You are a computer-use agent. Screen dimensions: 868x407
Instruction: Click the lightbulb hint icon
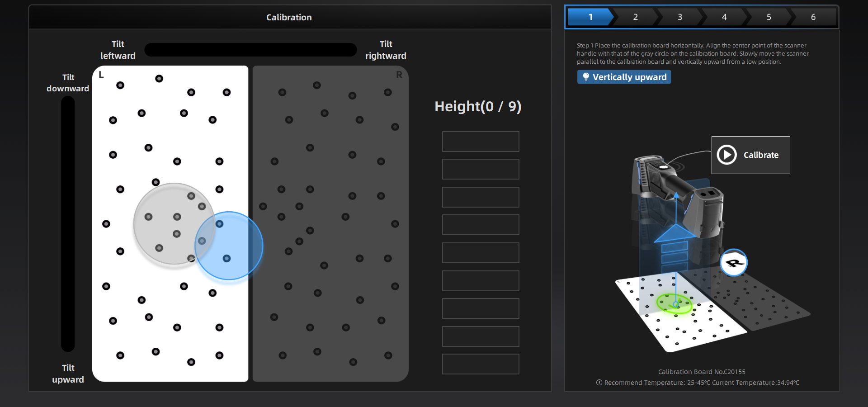coord(586,77)
